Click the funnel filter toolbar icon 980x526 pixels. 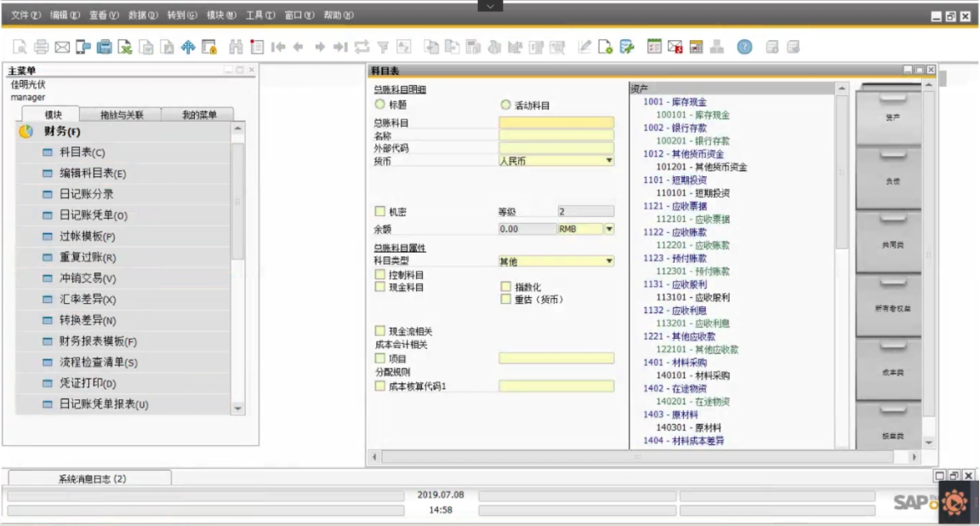(383, 47)
